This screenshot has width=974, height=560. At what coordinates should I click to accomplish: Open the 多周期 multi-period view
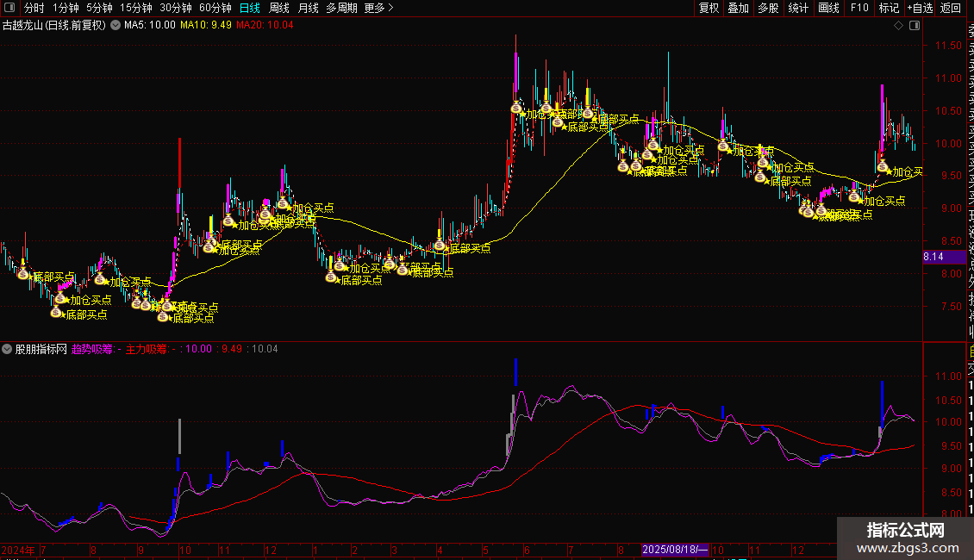[341, 8]
